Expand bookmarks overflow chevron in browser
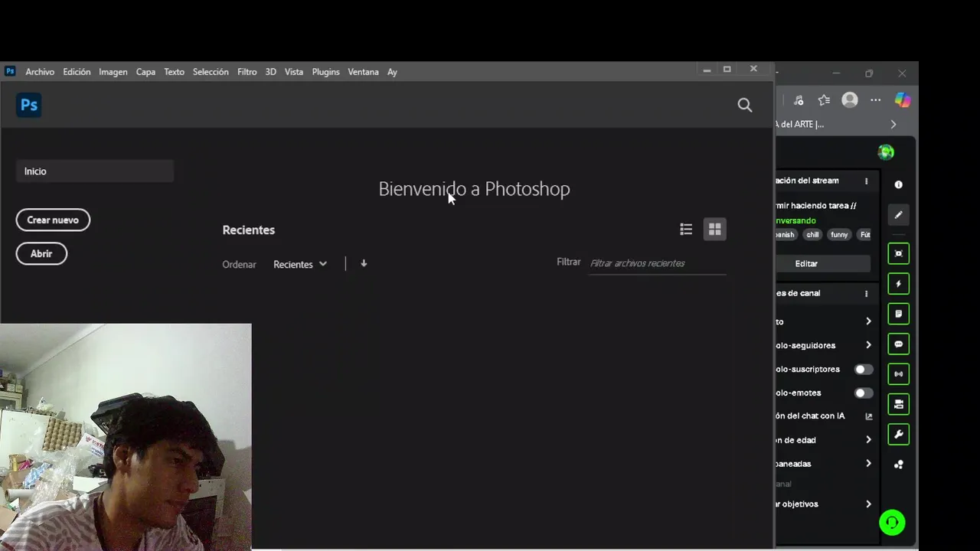 (x=893, y=124)
